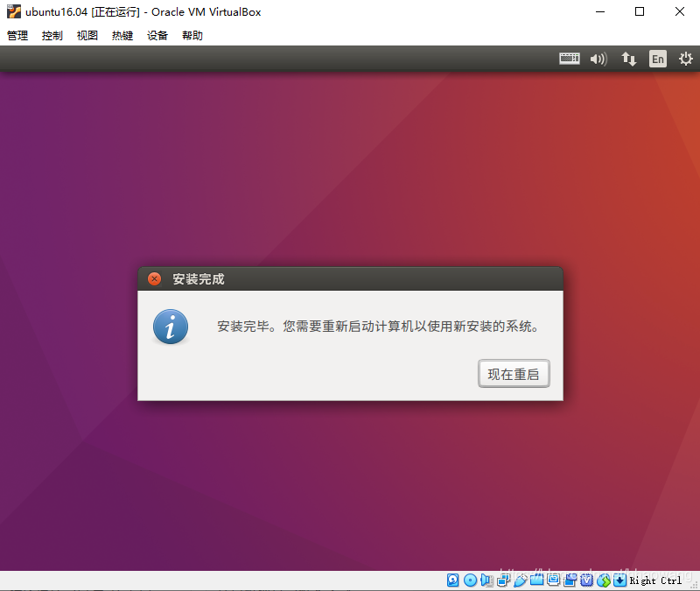Click the Right Ctrl host key label

655,580
